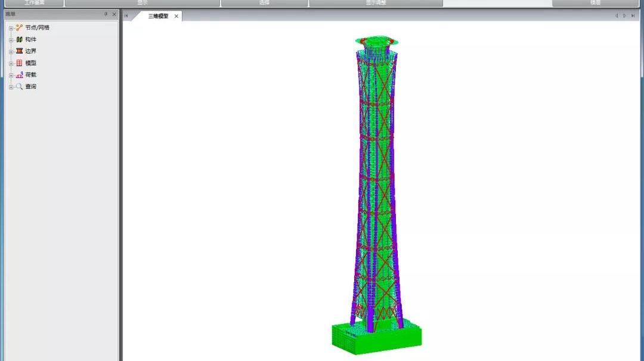Go to next tab arrow

[625, 15]
